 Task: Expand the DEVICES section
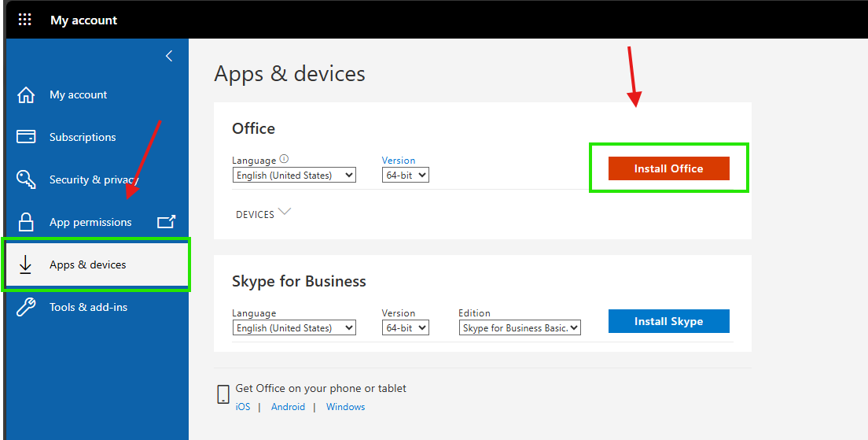click(263, 214)
